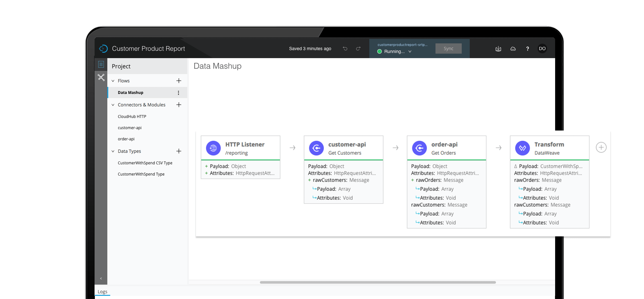Collapse the Data Types section
This screenshot has width=644, height=299.
click(x=113, y=151)
